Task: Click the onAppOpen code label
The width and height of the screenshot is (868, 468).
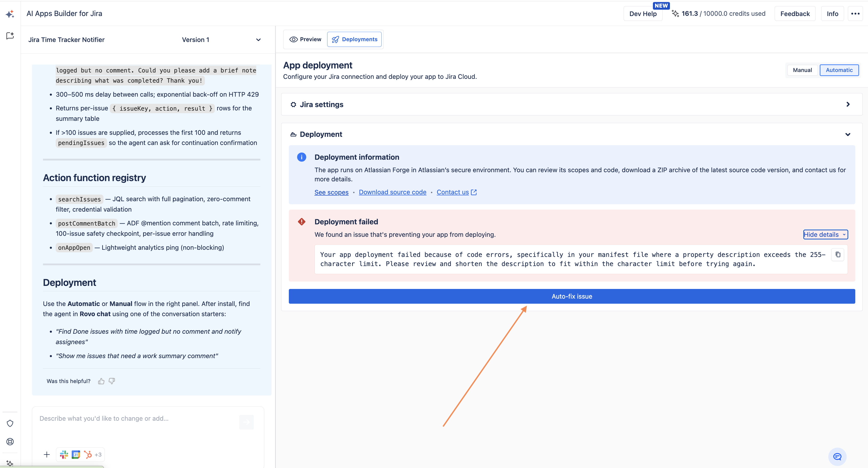Action: coord(74,248)
